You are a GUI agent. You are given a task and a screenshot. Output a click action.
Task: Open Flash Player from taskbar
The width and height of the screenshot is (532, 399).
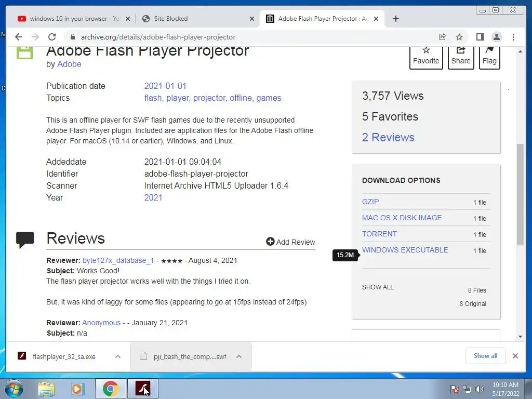point(142,389)
